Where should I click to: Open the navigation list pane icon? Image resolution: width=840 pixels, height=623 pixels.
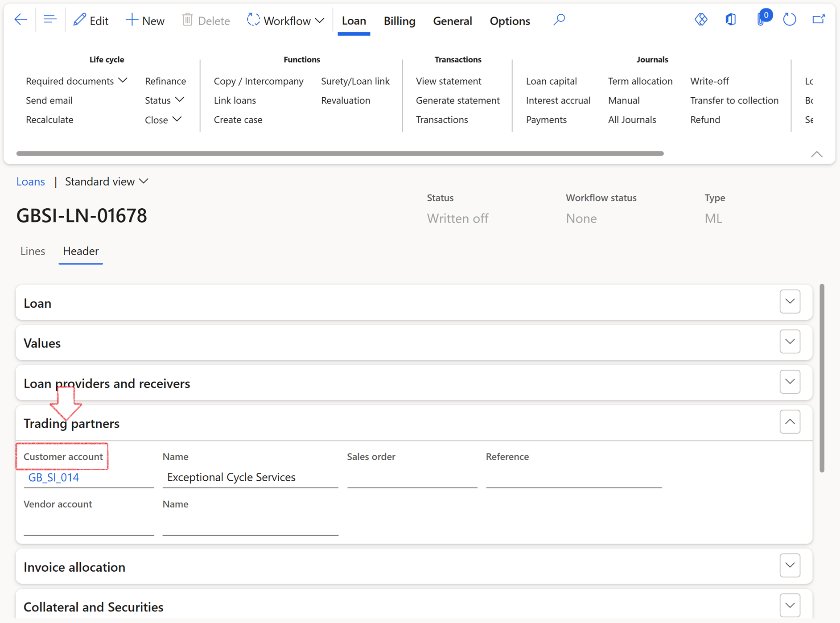click(x=50, y=20)
